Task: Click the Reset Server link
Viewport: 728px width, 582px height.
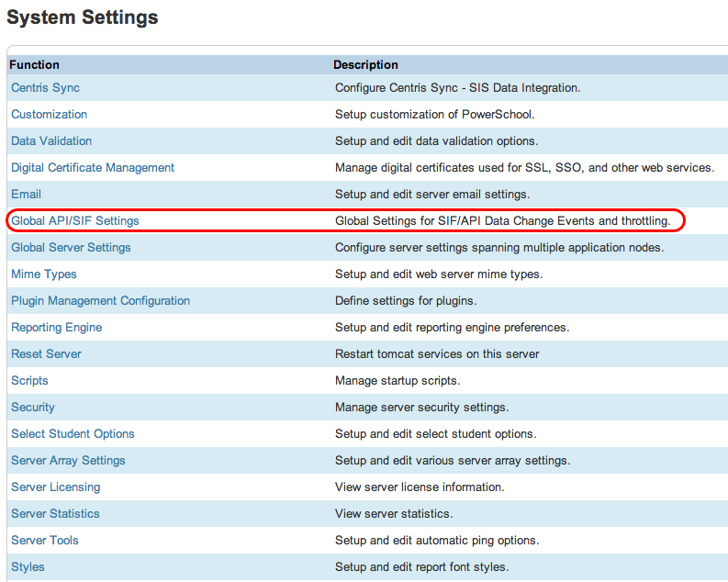Action: pos(46,354)
